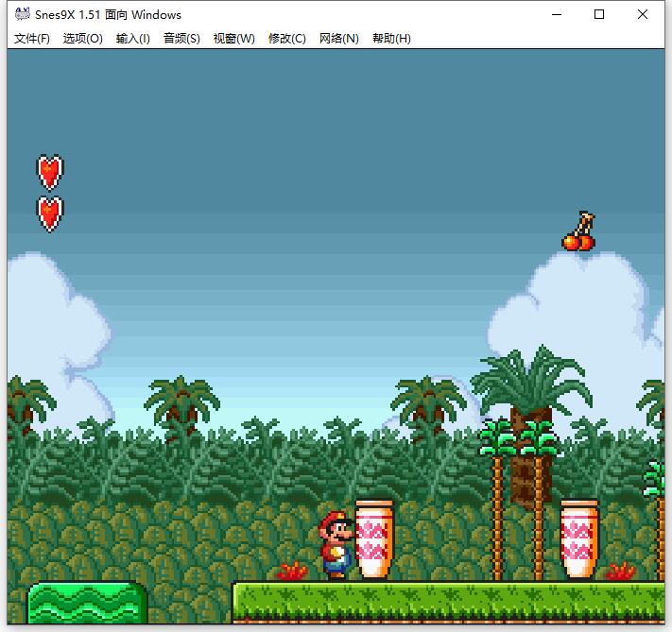672x632 pixels.
Task: Click the vase near the right edge
Action: (x=579, y=538)
